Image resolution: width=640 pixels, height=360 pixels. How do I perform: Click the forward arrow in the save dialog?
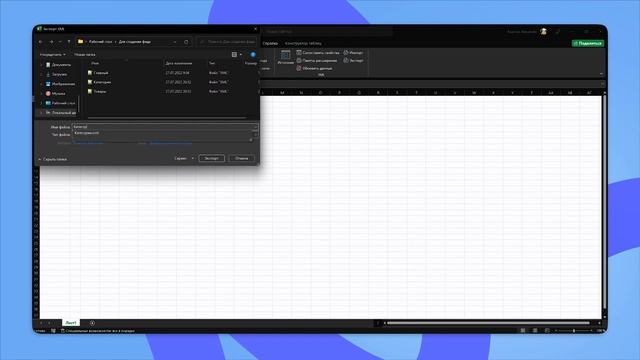(51, 42)
